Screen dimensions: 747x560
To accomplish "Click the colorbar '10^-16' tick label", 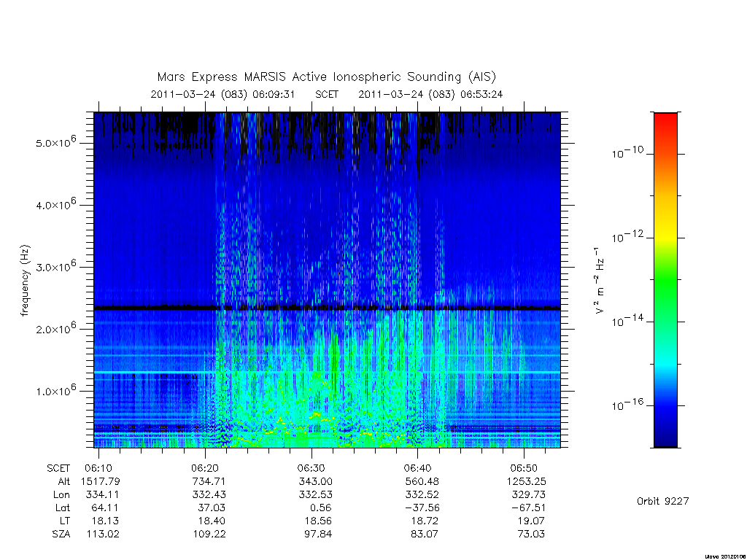I will (x=627, y=404).
